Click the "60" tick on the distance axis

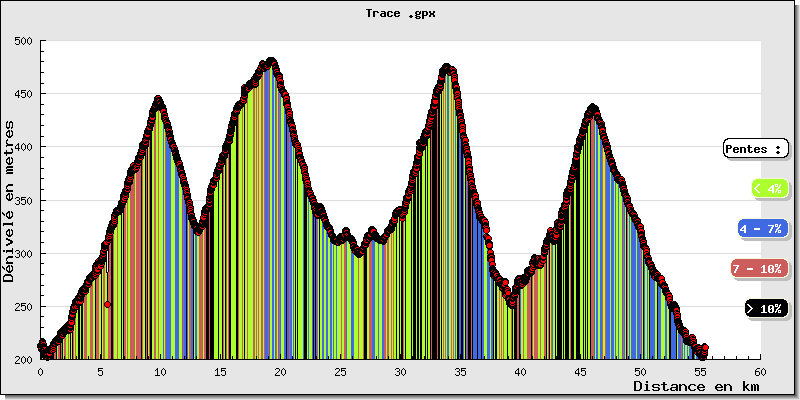pos(760,370)
